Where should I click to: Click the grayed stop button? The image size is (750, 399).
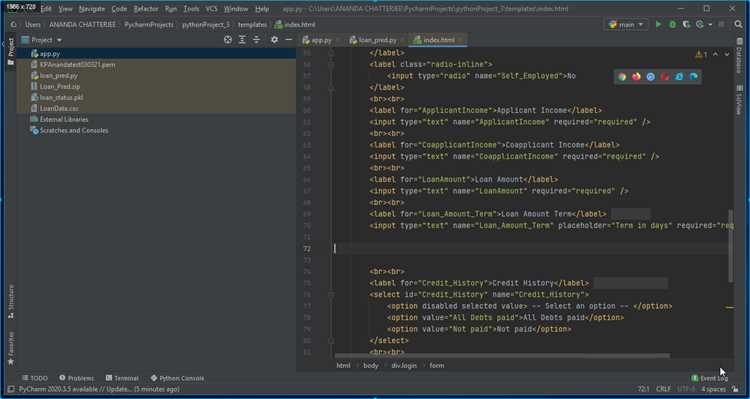(x=721, y=24)
